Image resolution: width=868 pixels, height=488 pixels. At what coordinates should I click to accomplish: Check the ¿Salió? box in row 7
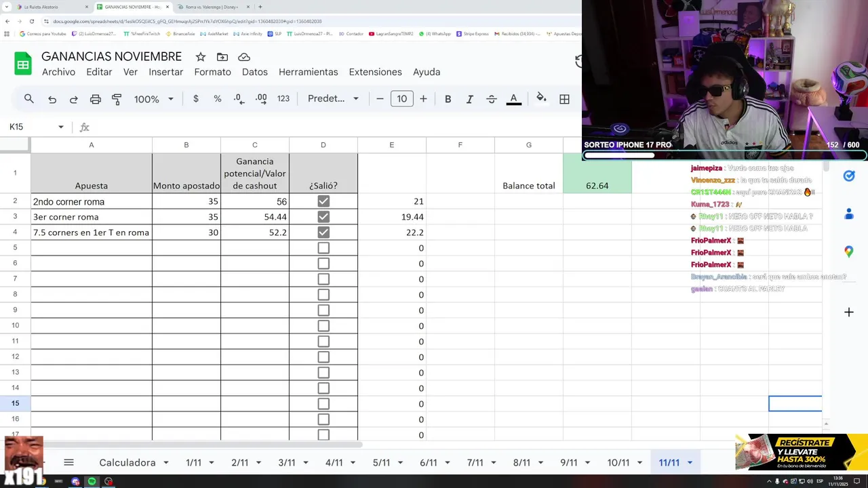pos(323,279)
